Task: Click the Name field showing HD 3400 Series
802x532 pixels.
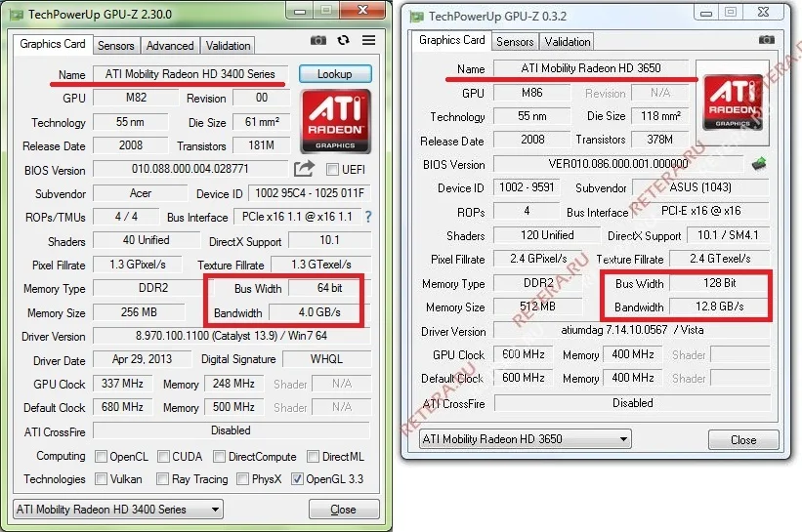Action: (190, 74)
